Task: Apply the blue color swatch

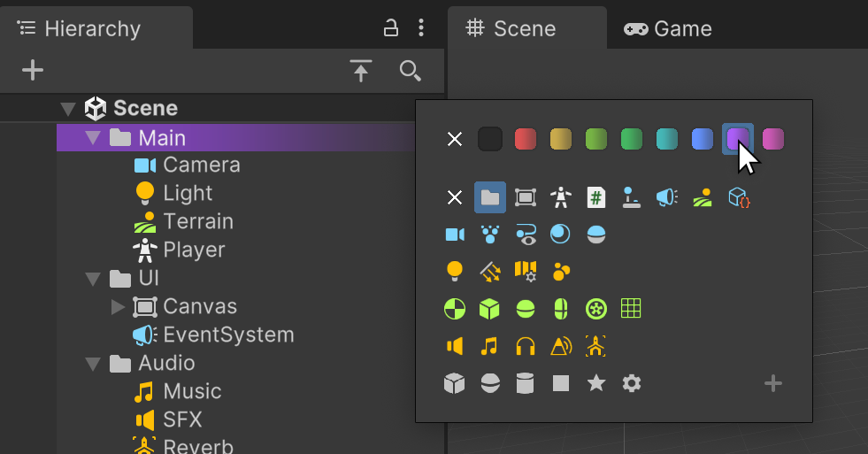Action: (703, 139)
